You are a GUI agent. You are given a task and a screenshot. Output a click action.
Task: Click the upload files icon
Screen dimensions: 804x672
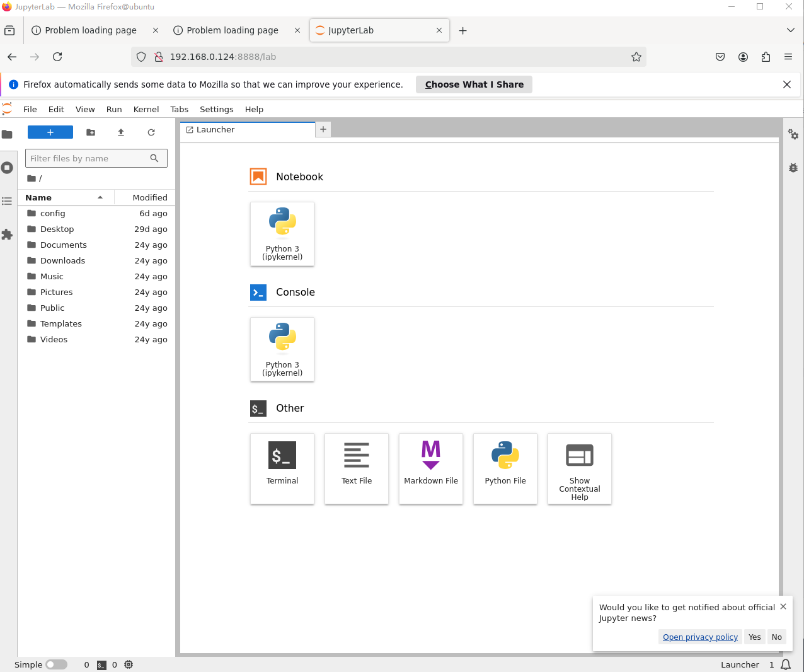[x=121, y=132]
